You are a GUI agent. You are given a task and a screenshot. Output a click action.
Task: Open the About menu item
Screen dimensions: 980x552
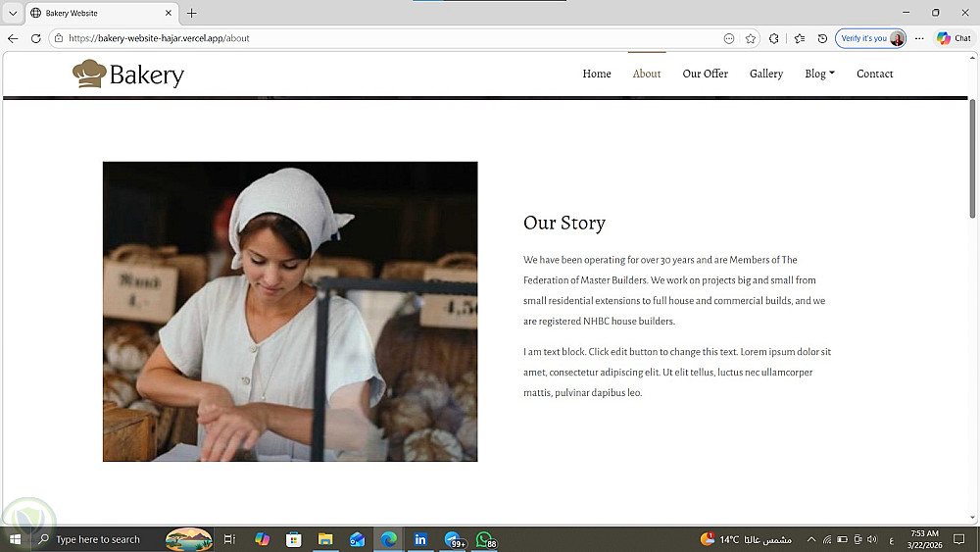tap(646, 74)
